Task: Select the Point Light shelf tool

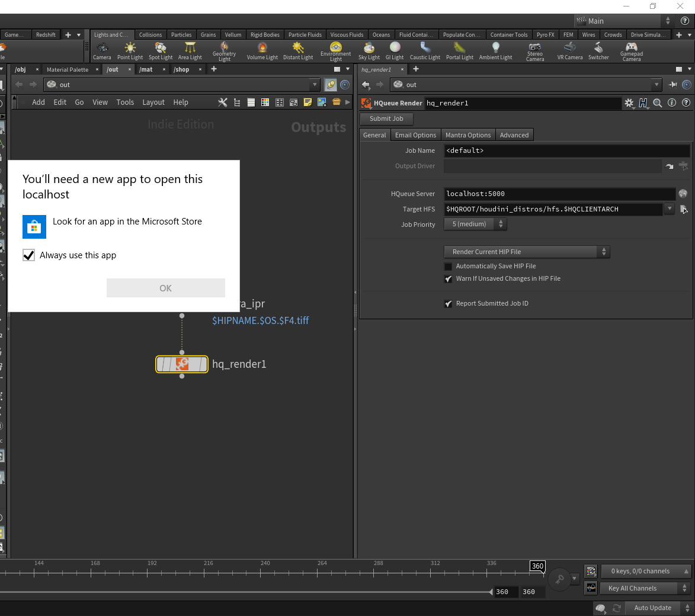Action: tap(130, 52)
